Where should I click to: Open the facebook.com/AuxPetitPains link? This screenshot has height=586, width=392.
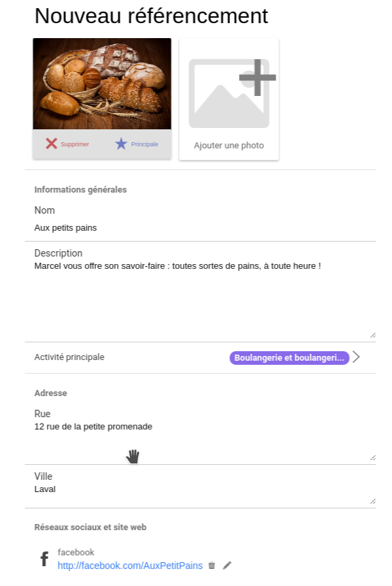[x=130, y=566]
